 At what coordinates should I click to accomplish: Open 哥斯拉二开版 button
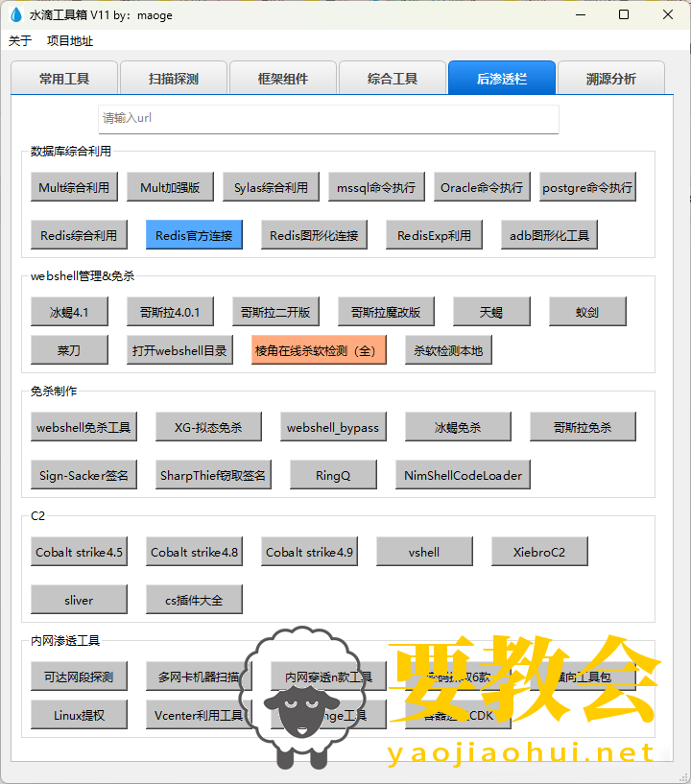(x=275, y=312)
